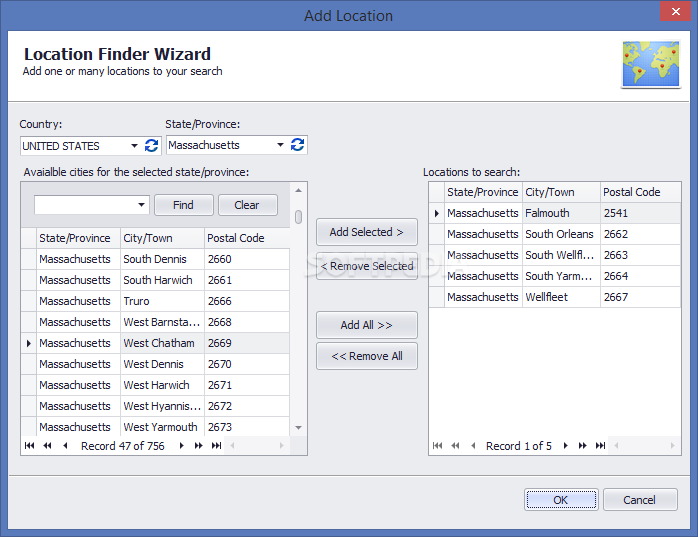Go to next record in locations to search
The height and width of the screenshot is (537, 698).
[565, 446]
